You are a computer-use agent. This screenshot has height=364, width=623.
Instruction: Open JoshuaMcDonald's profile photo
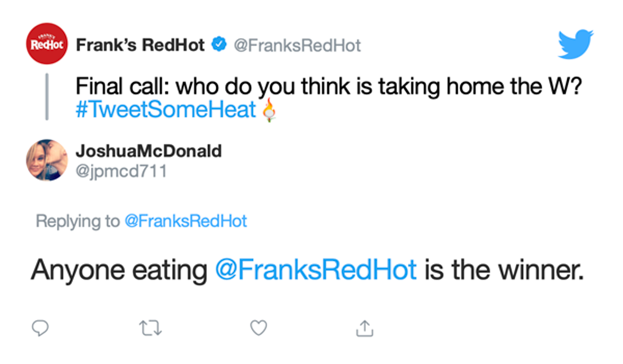47,160
